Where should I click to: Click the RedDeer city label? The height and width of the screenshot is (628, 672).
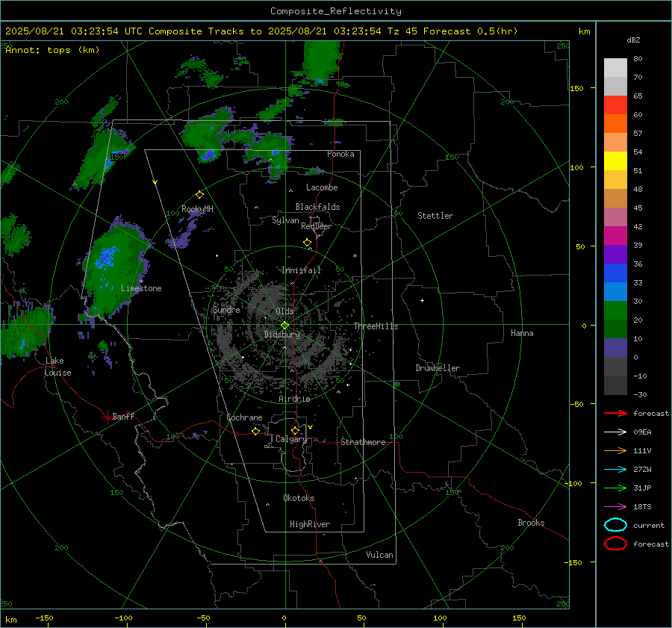point(317,226)
